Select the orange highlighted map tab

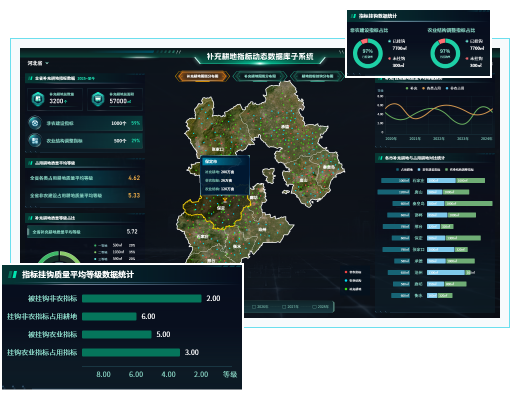[202, 76]
